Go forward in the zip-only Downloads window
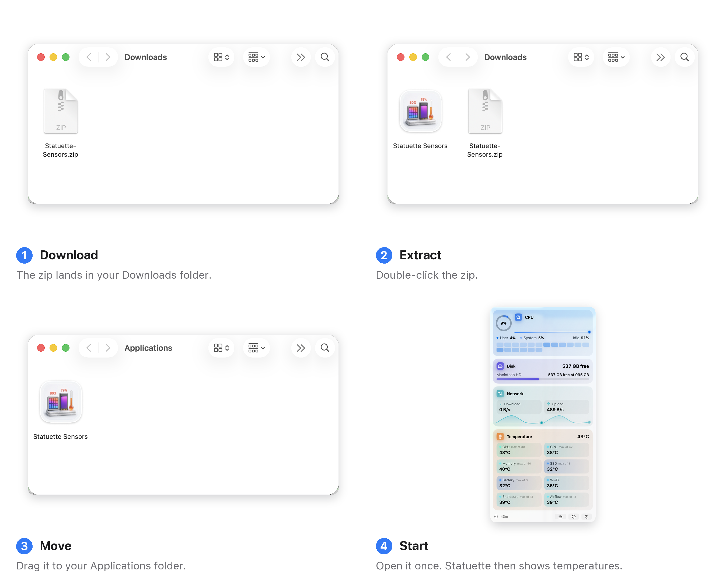726x588 pixels. [x=108, y=57]
